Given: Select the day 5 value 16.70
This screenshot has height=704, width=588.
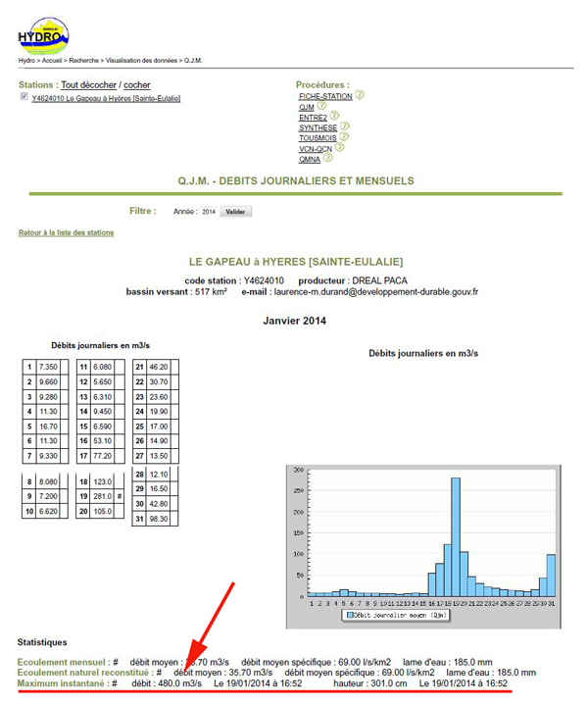Looking at the screenshot, I should click(48, 427).
